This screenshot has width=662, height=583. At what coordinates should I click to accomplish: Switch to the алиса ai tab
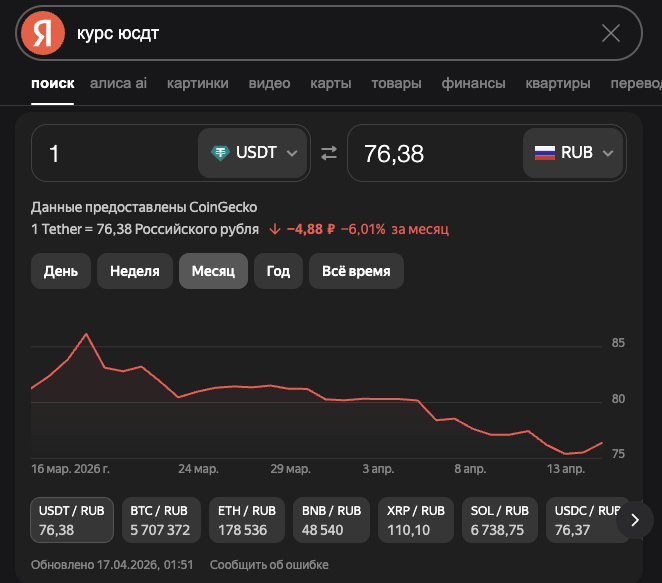(118, 83)
